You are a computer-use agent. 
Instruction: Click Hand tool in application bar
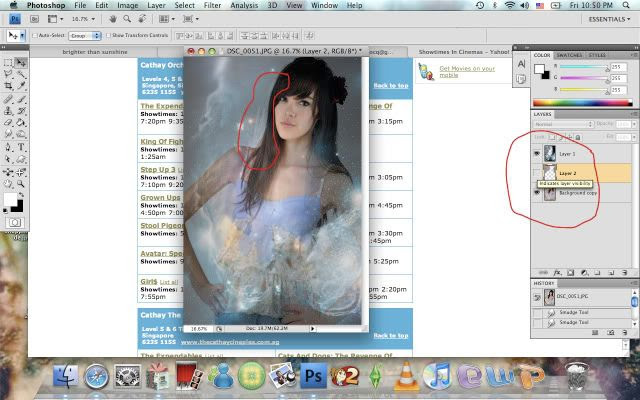click(x=113, y=19)
